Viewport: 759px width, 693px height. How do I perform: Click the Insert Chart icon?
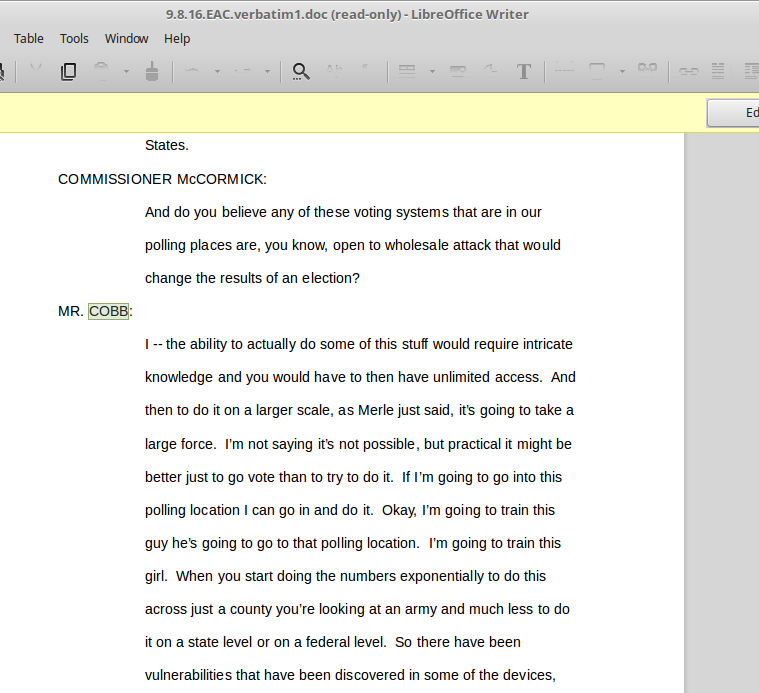pyautogui.click(x=490, y=72)
